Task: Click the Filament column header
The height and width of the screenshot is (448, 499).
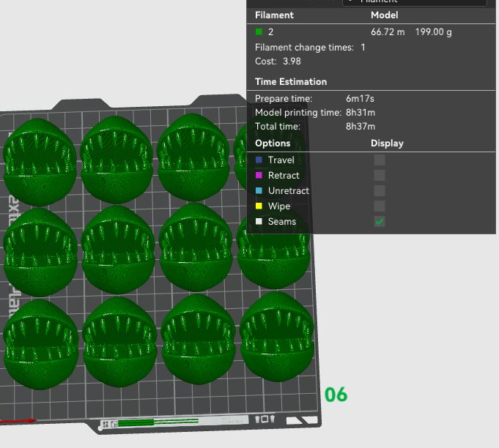Action: pos(274,15)
